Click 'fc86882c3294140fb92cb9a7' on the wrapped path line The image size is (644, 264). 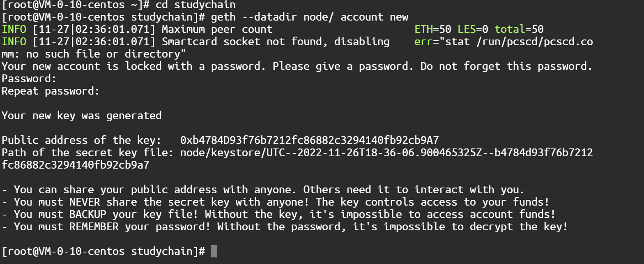click(x=76, y=165)
